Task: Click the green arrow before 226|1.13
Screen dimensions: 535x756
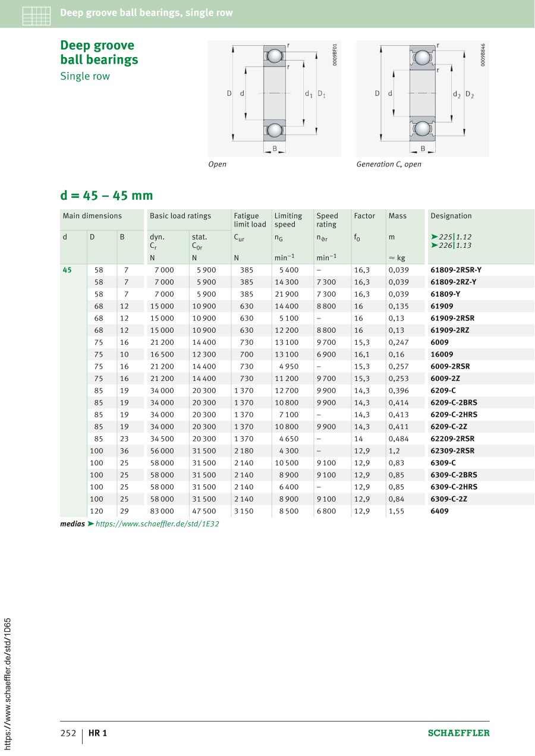Action: coord(434,245)
